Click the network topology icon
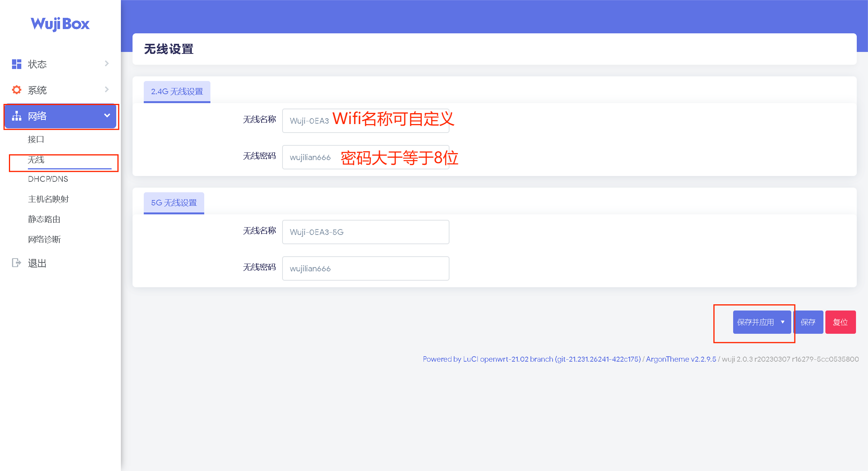 [17, 116]
